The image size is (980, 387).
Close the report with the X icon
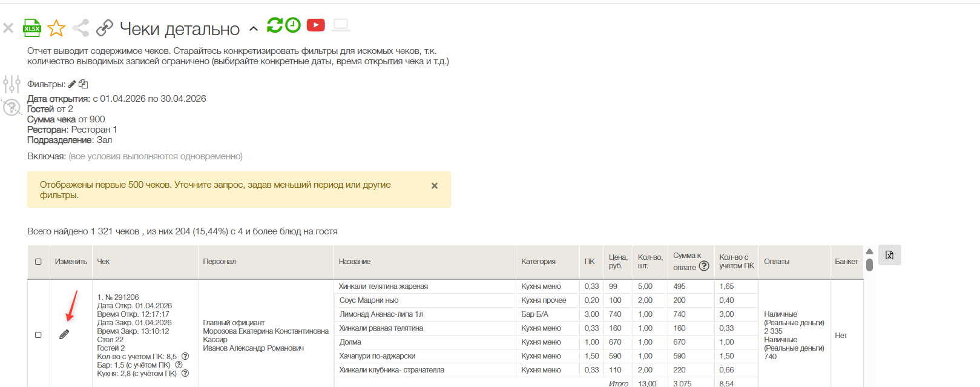(8, 28)
